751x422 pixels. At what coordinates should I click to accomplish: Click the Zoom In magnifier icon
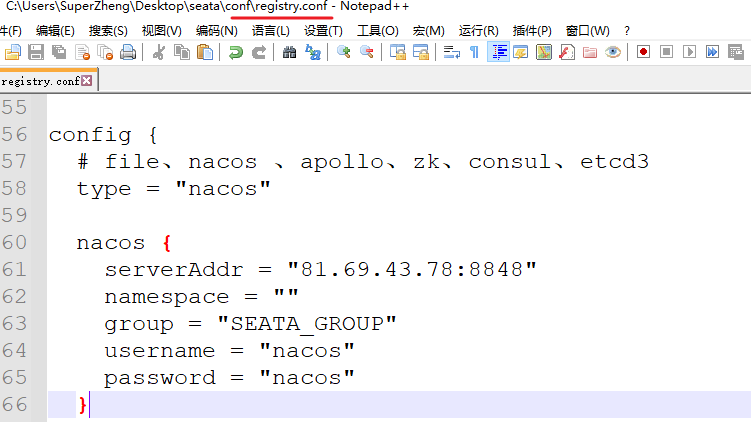coord(344,52)
